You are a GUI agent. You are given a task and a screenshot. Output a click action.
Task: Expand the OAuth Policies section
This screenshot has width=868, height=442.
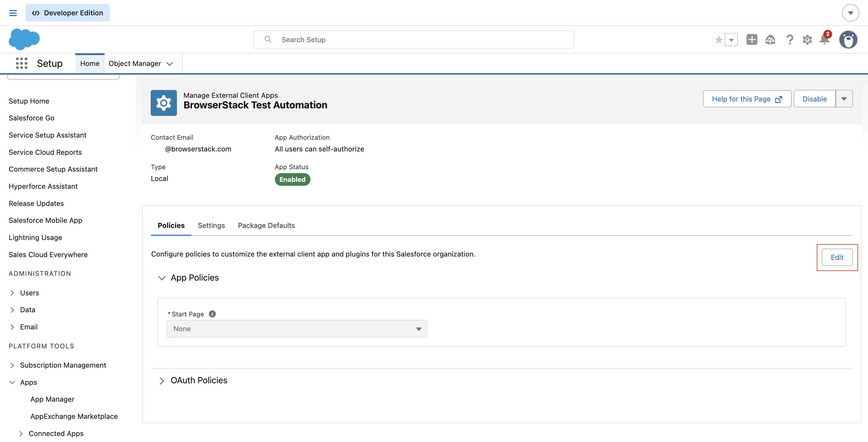pos(162,381)
